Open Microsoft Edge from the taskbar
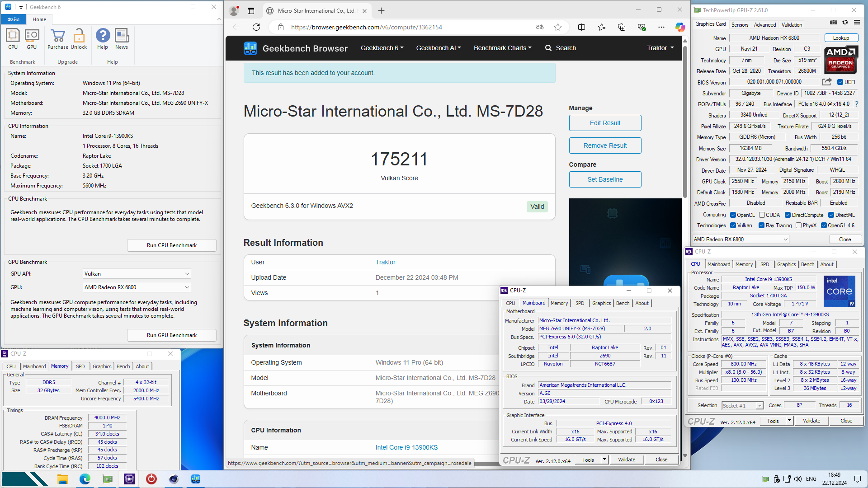 coord(85,479)
